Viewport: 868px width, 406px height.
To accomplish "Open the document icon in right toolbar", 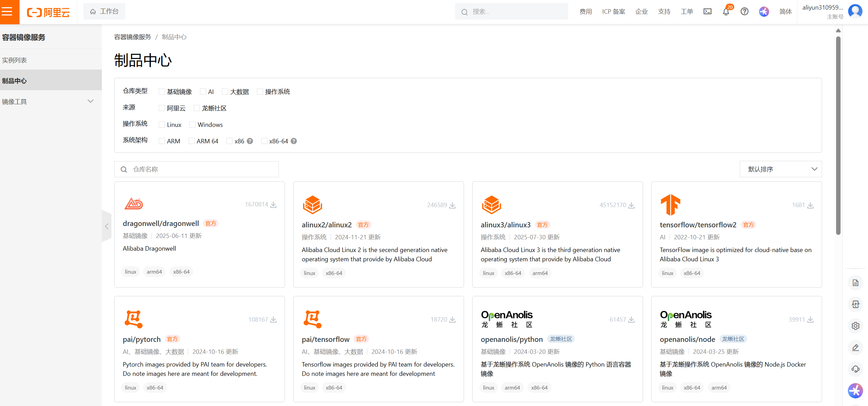I will (x=855, y=283).
